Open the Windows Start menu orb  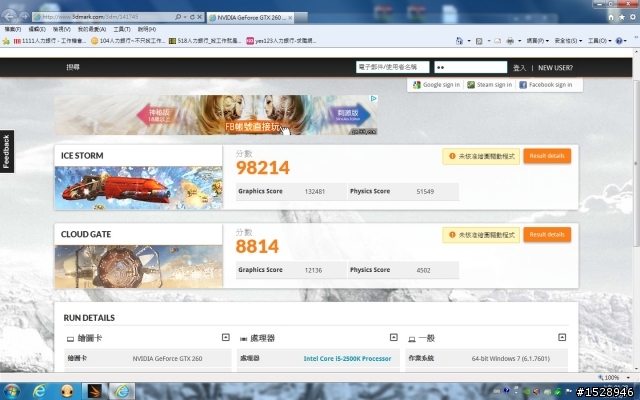(11, 391)
